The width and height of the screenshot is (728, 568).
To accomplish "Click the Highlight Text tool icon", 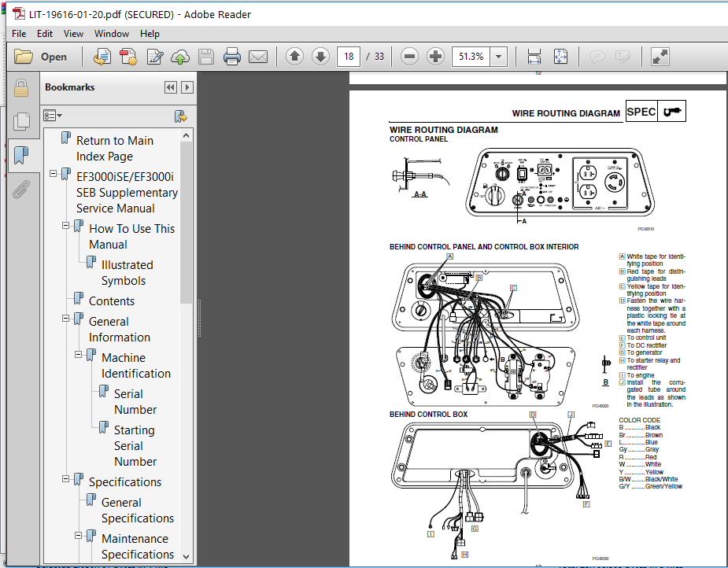I will [623, 57].
